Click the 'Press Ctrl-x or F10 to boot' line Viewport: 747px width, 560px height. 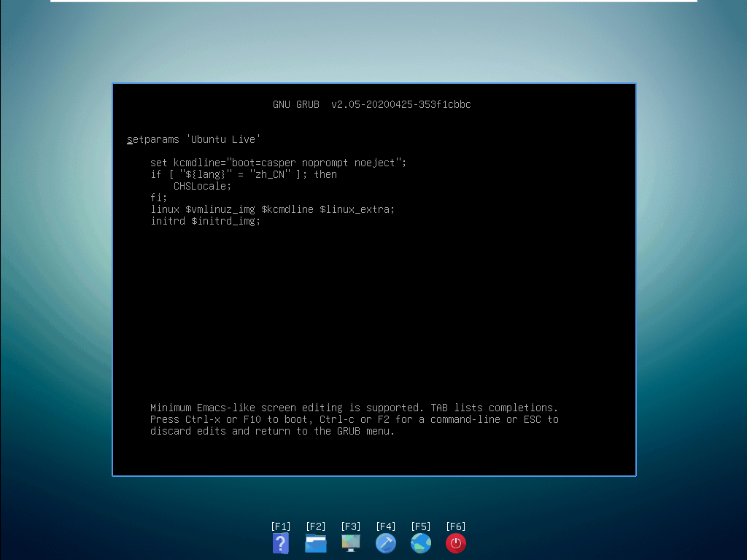click(x=355, y=419)
